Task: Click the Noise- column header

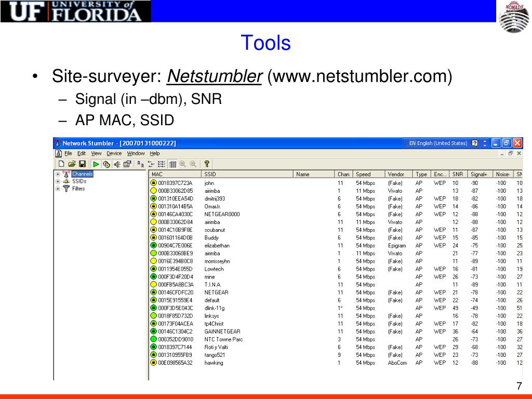Action: pos(503,174)
